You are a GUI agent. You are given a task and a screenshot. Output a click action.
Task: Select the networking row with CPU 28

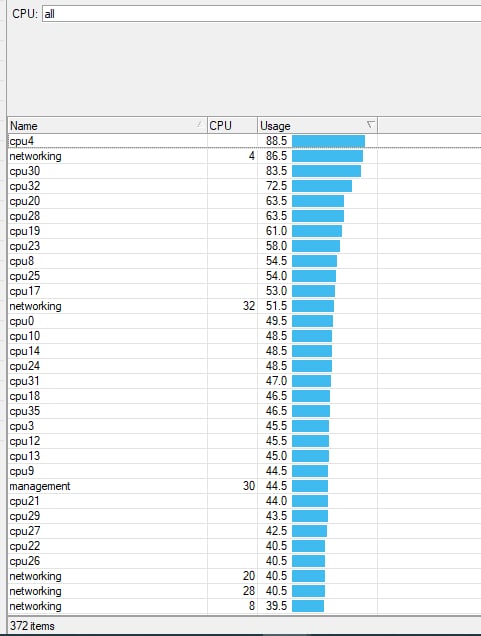[x=244, y=591]
